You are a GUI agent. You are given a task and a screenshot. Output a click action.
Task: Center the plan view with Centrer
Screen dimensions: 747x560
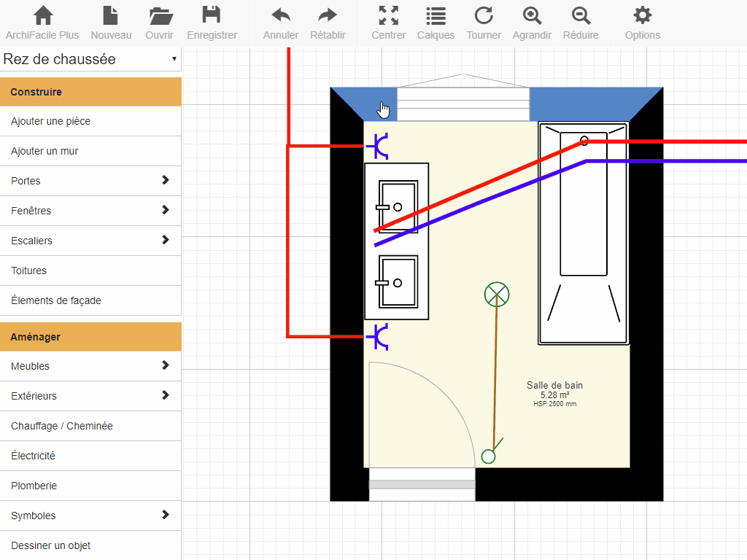tap(389, 23)
